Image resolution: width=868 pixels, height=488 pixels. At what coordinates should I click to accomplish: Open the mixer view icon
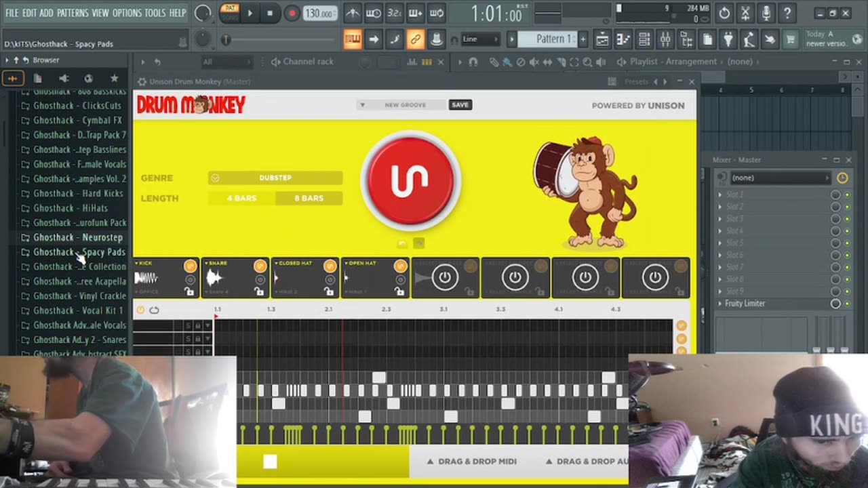665,39
